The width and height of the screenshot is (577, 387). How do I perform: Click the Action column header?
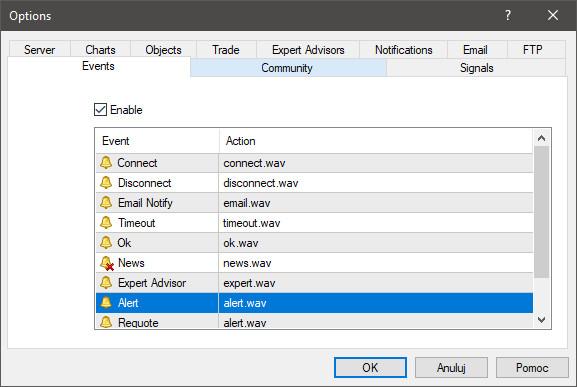pos(376,141)
